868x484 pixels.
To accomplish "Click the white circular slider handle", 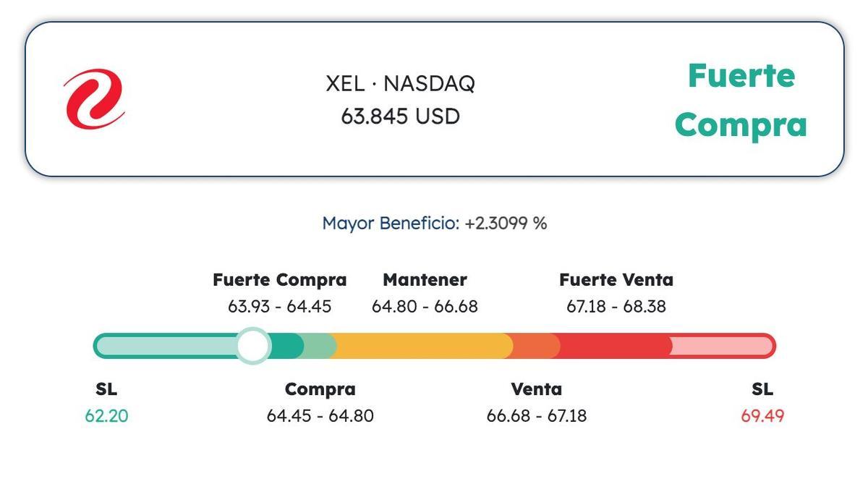I will (253, 346).
